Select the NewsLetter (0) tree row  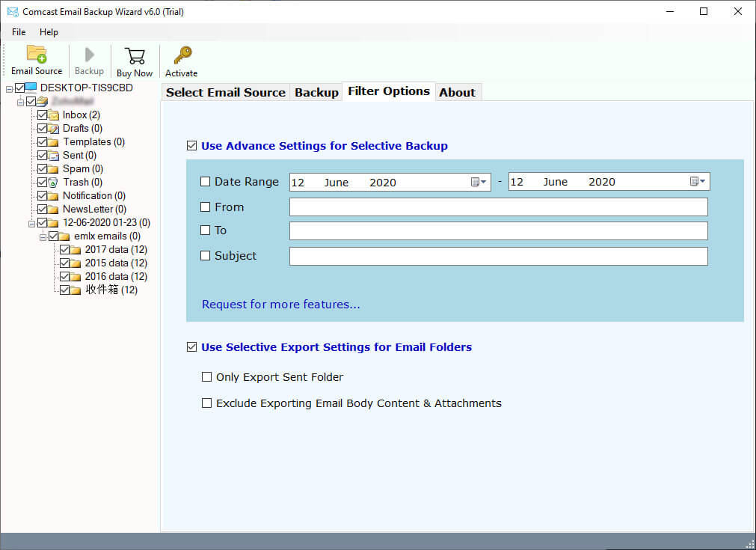tap(94, 210)
